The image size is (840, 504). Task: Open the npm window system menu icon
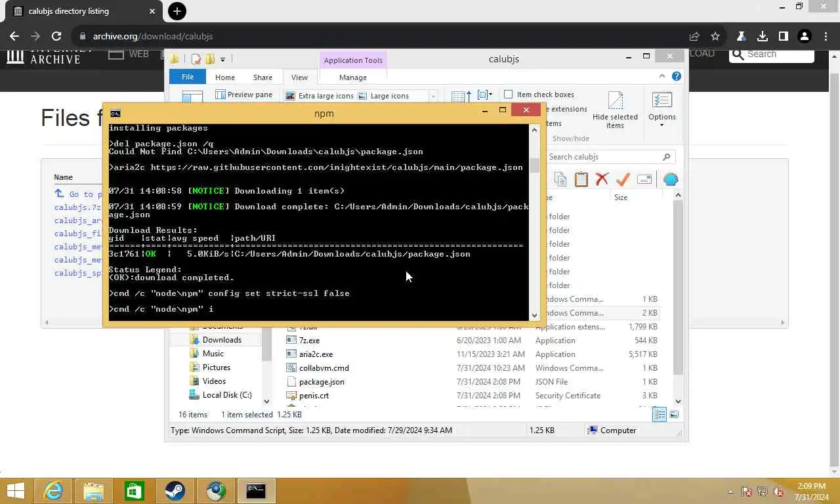[115, 113]
